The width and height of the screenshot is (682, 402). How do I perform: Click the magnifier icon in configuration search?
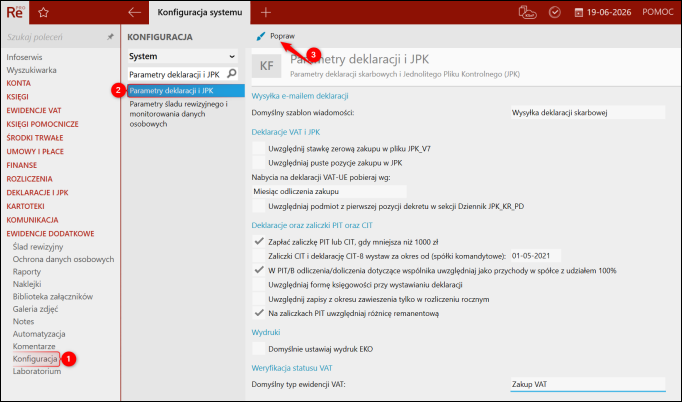pyautogui.click(x=232, y=74)
